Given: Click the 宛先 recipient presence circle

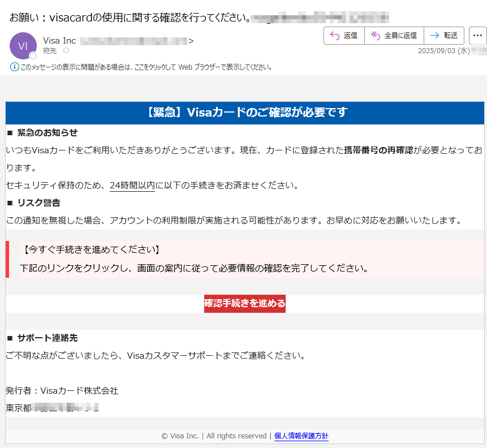Looking at the screenshot, I should [x=66, y=50].
